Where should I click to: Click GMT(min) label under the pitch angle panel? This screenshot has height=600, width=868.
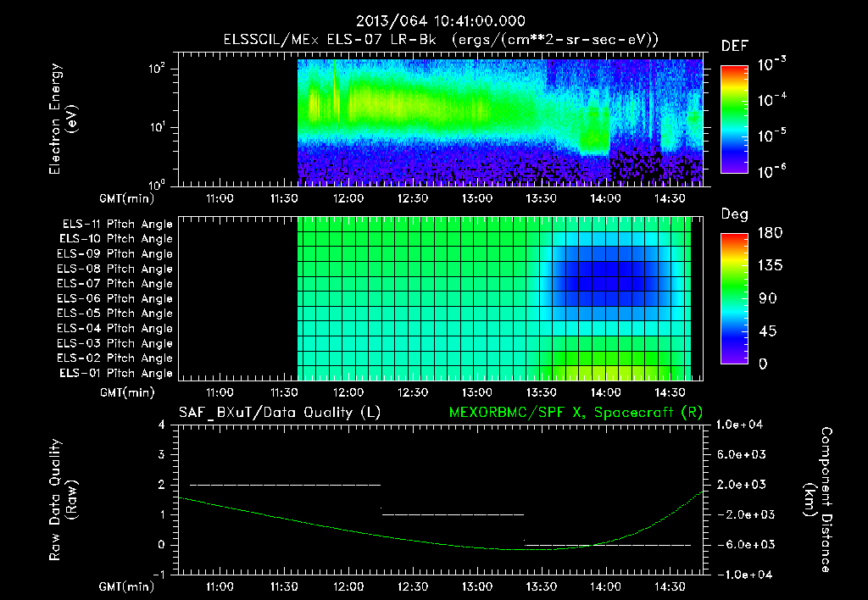click(127, 392)
